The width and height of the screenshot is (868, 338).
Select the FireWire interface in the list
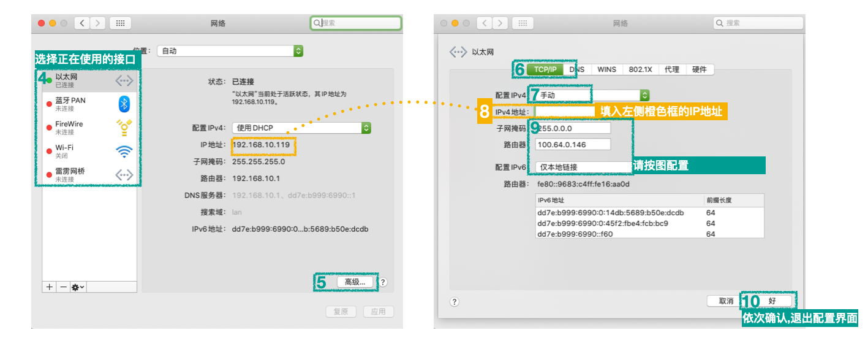pyautogui.click(x=86, y=128)
